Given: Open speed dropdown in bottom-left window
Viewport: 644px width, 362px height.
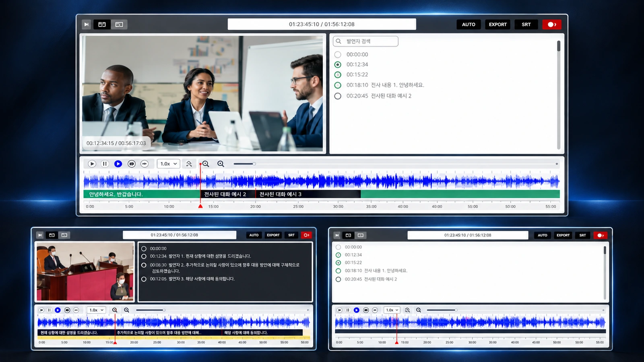Looking at the screenshot, I should pos(97,310).
